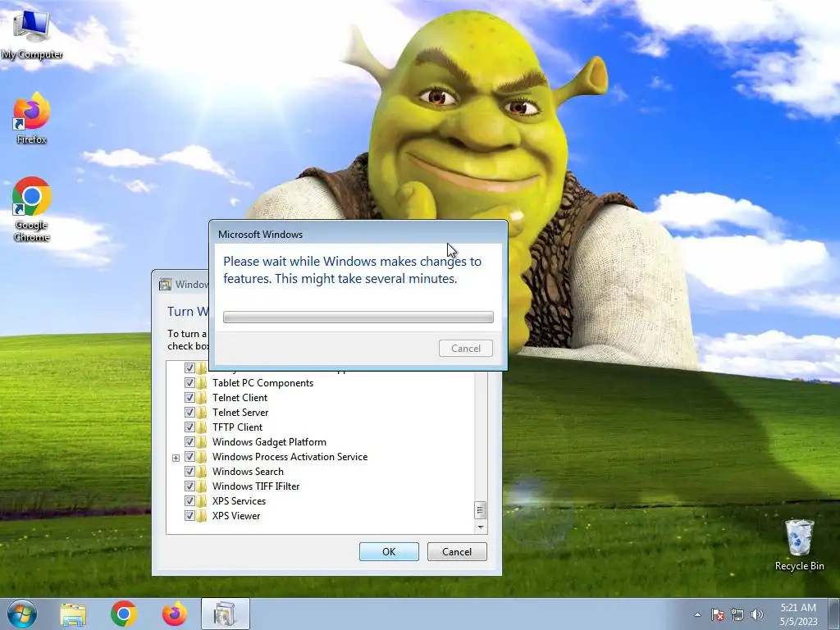The height and width of the screenshot is (630, 840).
Task: Click the Microsoft Windows dialog title
Action: (260, 234)
